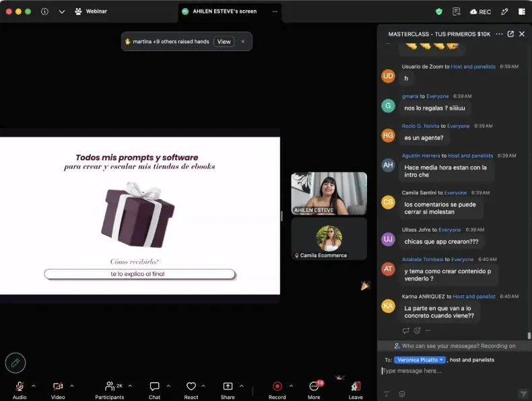Screen dimensions: 532x401
Task: Click message 'nos lo regalas ? siiiiuu'
Action: (x=434, y=108)
